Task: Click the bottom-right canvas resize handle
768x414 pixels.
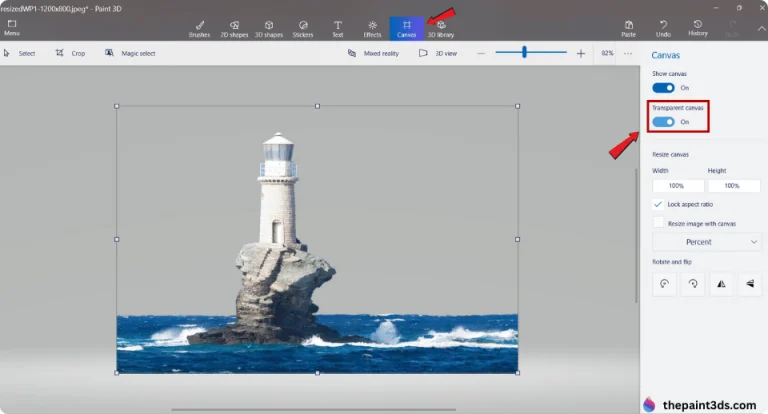Action: 518,372
